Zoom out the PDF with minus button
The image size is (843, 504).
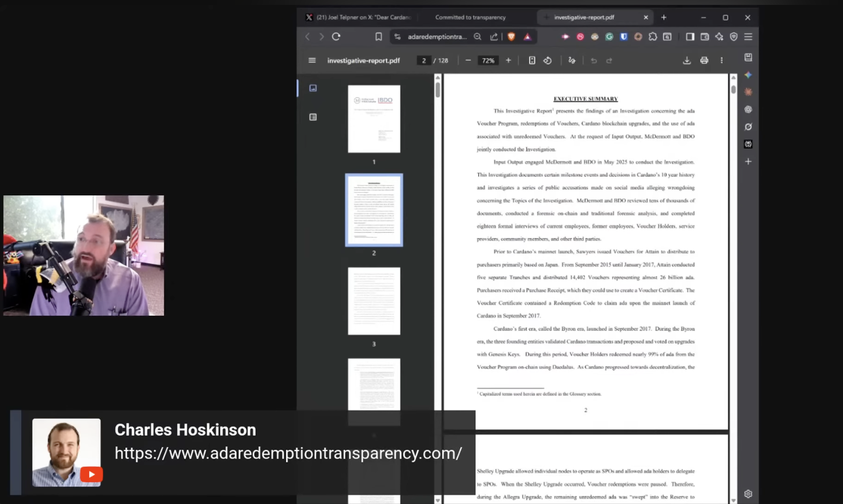pos(468,61)
